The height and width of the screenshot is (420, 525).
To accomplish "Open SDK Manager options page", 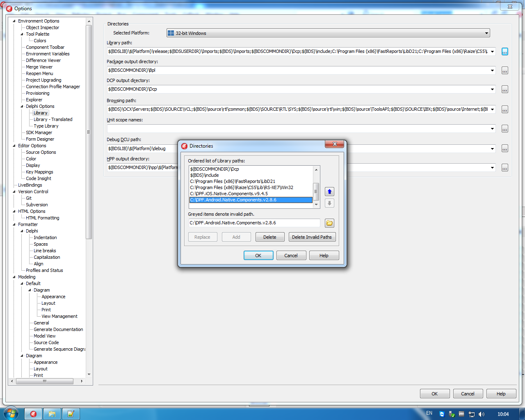I will point(39,132).
